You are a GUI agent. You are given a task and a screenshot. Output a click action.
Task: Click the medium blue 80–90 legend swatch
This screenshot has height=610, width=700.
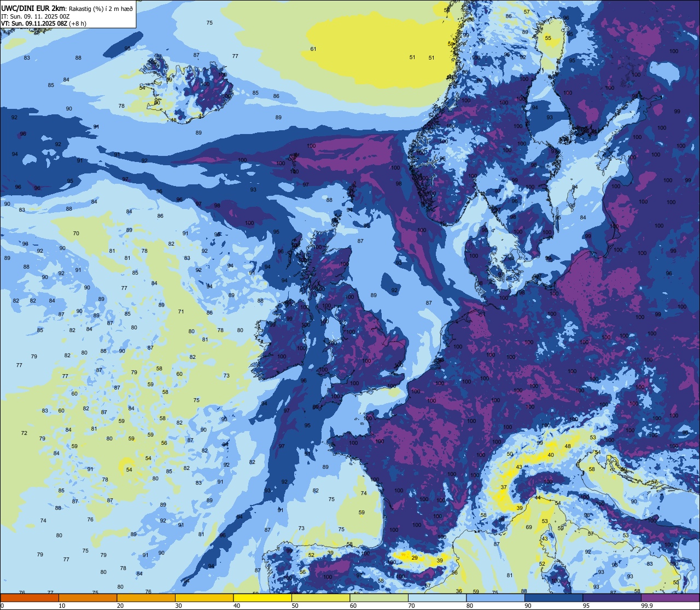495,598
